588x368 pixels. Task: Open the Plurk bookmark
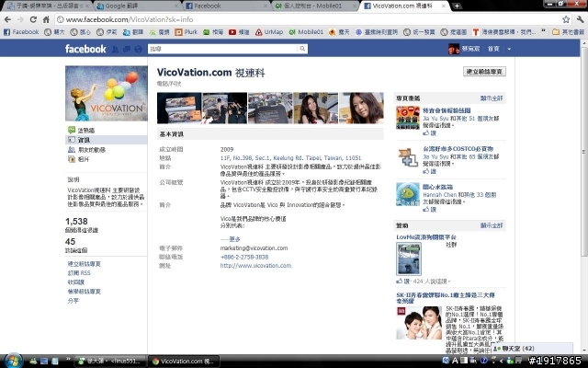pos(187,32)
